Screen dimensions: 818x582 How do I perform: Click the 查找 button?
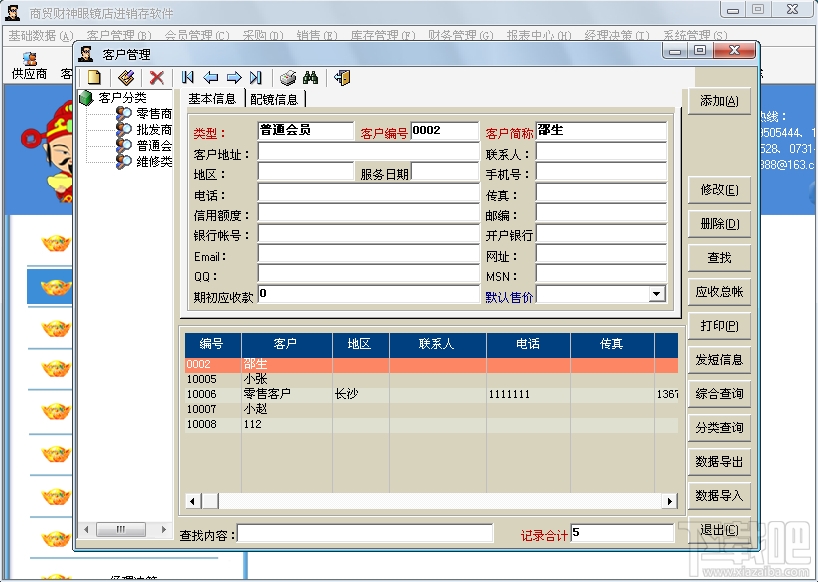(719, 258)
